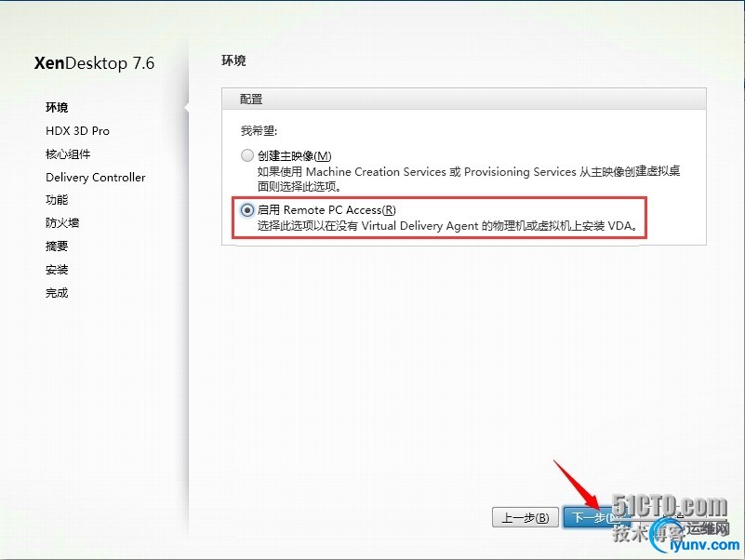Click the Machine Creation Services description text
This screenshot has height=560, width=745.
(x=469, y=179)
